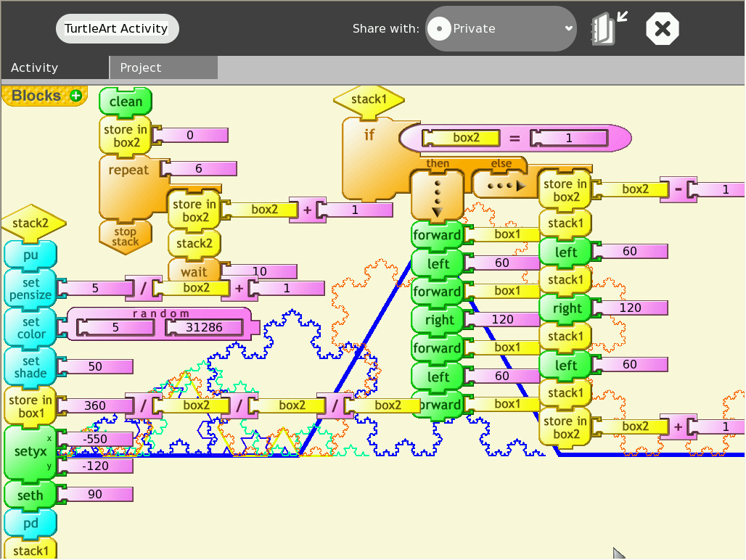Click the setyx block

tap(30, 452)
